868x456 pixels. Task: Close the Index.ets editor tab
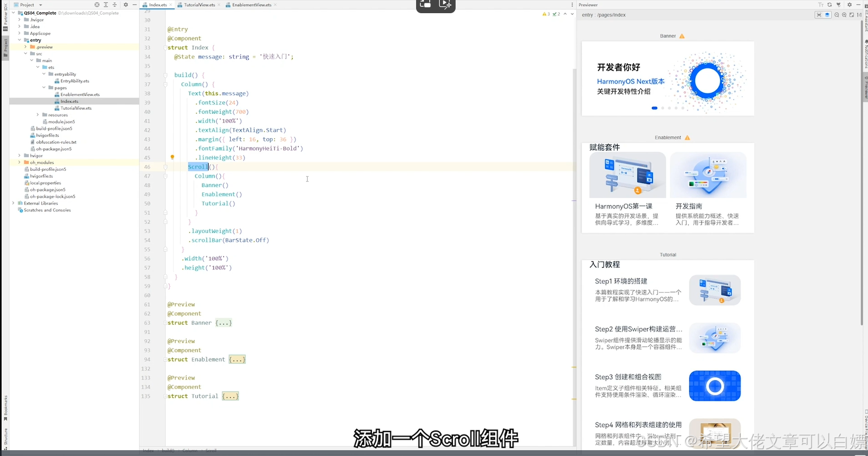coord(171,5)
